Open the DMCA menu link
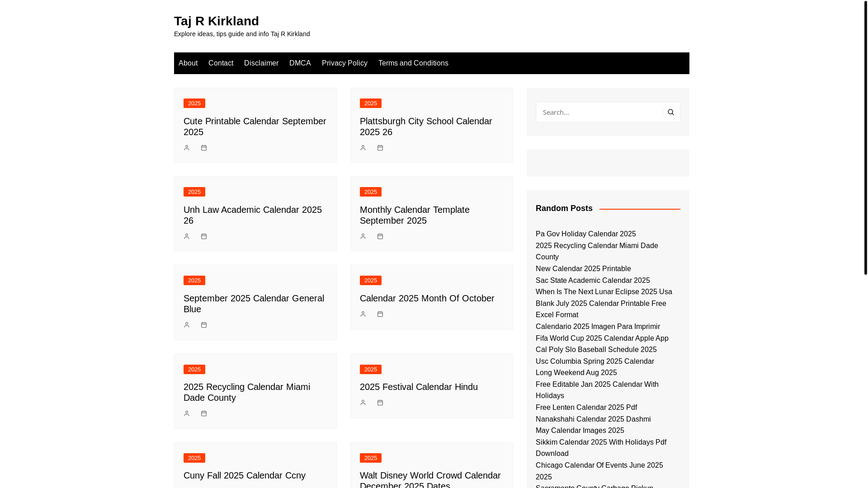Screen dimensions: 868x488 click(300, 63)
